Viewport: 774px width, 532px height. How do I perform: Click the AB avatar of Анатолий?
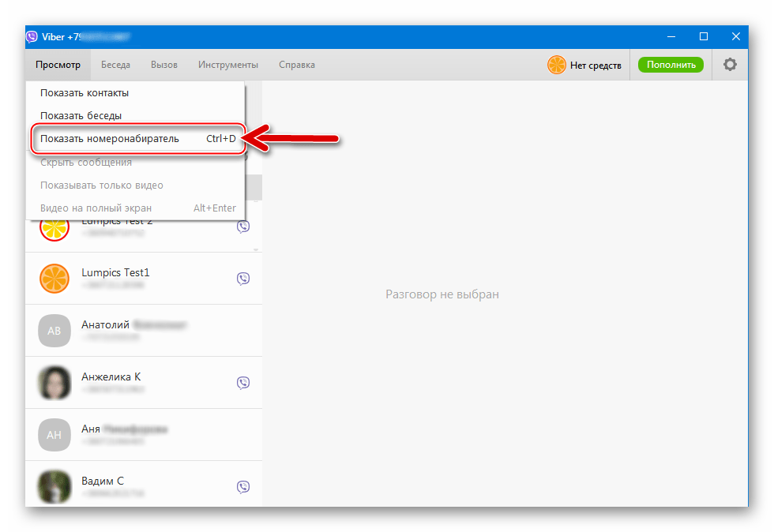(54, 331)
